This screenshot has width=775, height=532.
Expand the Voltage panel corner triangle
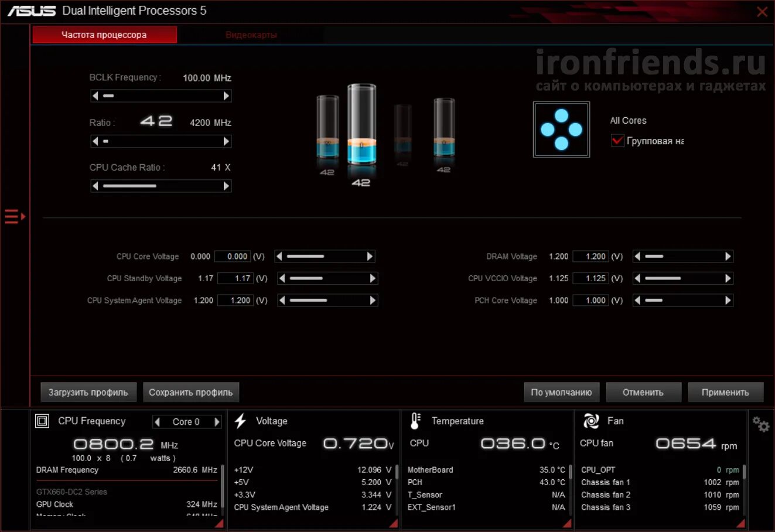point(394,523)
